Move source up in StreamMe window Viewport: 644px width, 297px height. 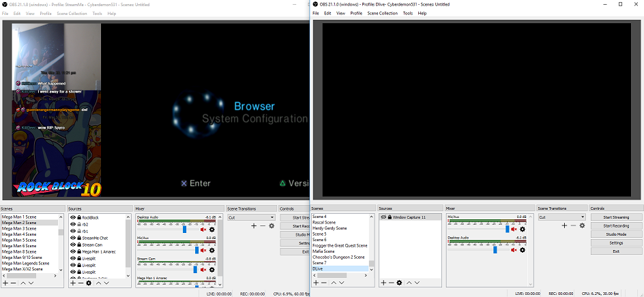coord(98,283)
